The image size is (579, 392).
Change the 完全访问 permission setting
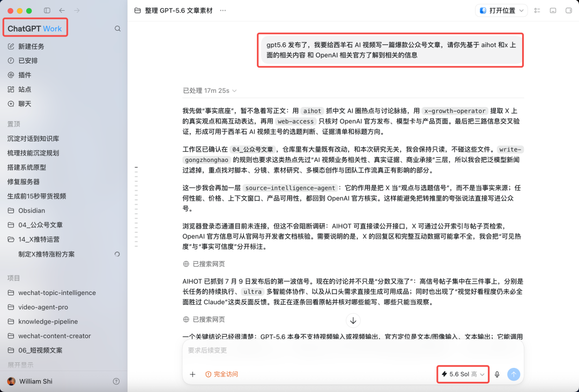click(x=221, y=374)
